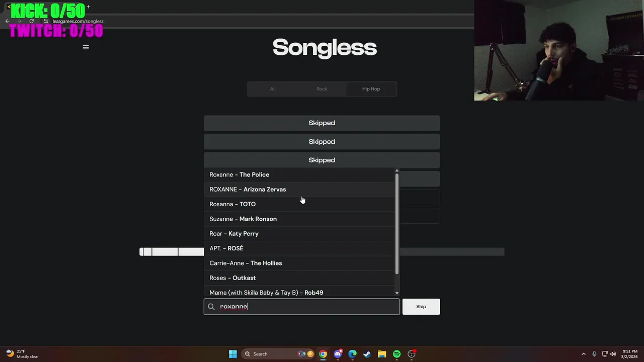The width and height of the screenshot is (644, 362).
Task: Click the microphone tray icon
Action: (594, 354)
